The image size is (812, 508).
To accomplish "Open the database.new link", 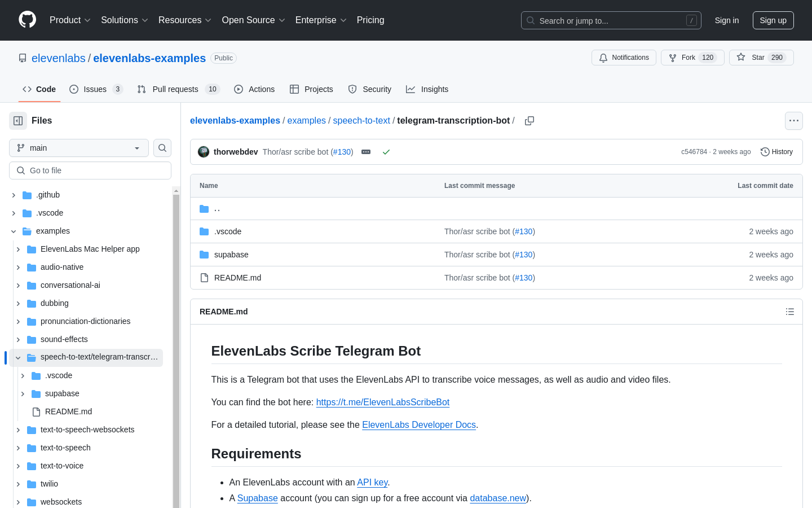I will (x=498, y=498).
